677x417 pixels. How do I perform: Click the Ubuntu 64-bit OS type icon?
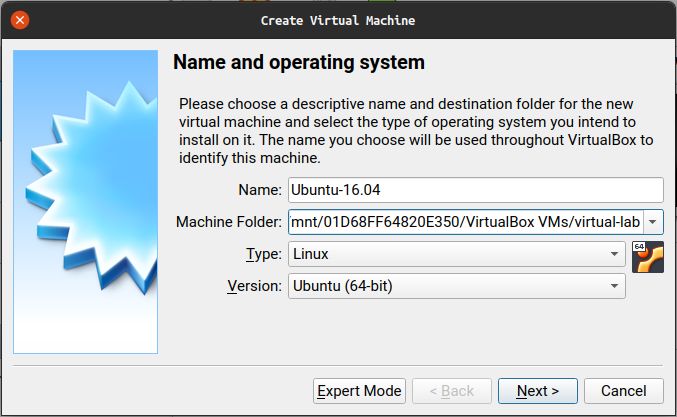point(648,257)
